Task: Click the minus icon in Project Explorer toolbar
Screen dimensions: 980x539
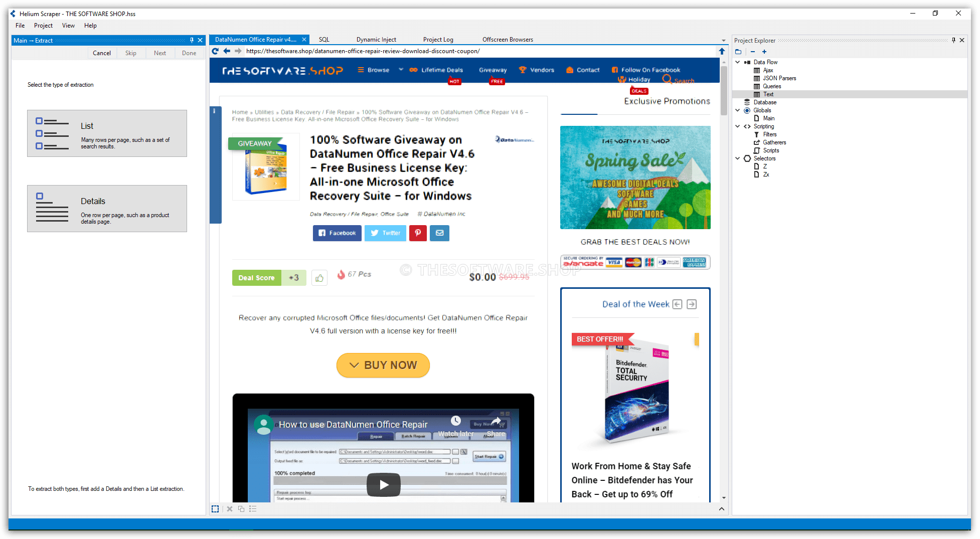Action: coord(753,52)
